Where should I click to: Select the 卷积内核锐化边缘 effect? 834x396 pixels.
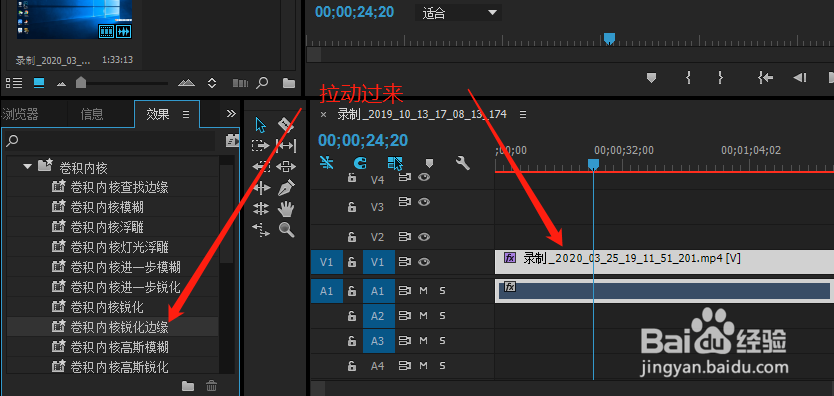click(x=119, y=327)
